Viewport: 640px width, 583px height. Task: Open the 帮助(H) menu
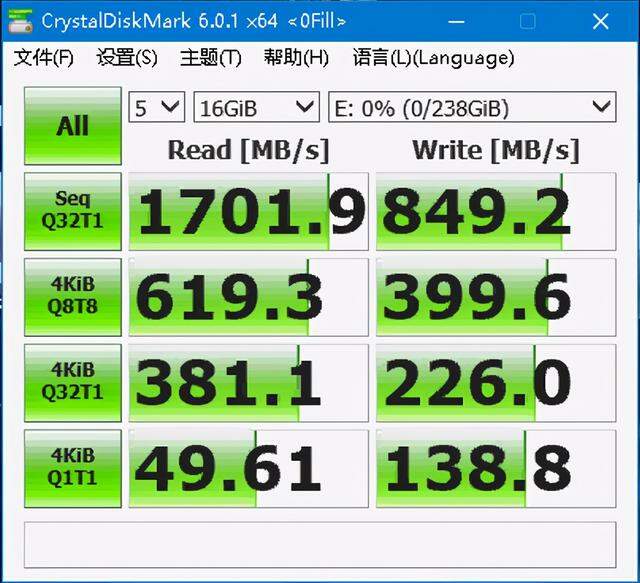point(296,58)
